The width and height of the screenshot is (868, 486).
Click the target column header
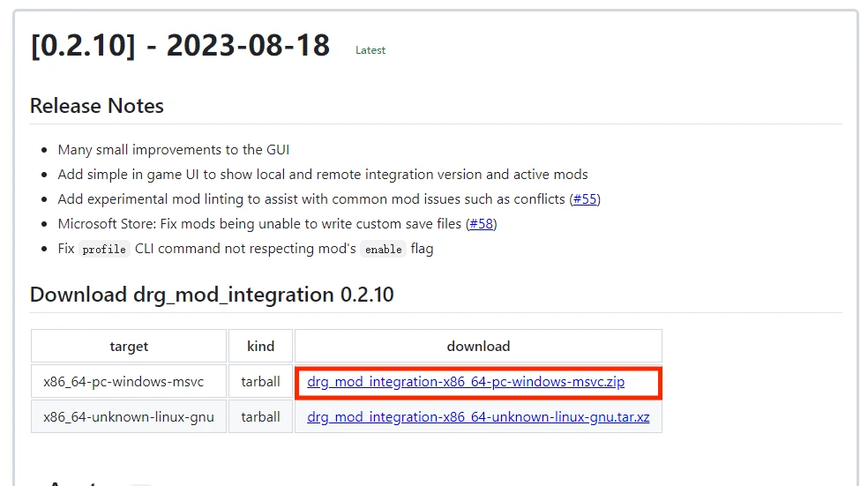[x=129, y=347]
